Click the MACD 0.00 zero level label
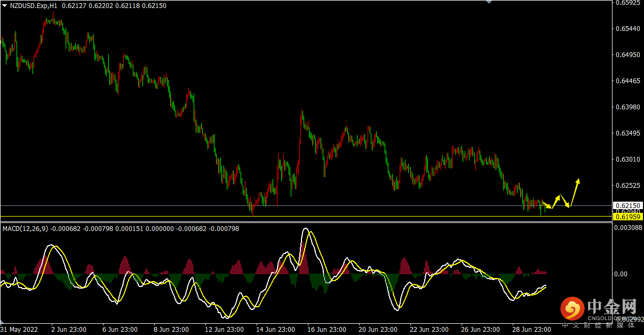The width and height of the screenshot is (644, 335). pos(622,274)
